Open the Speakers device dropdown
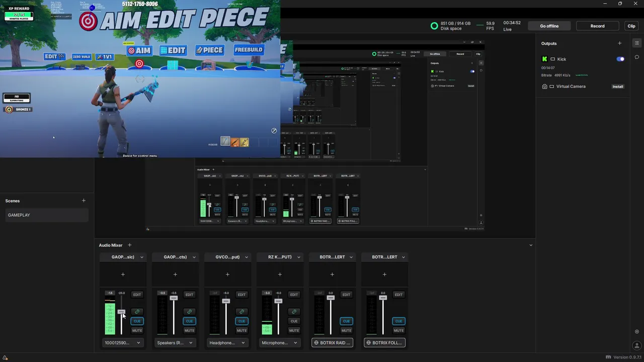Screen dimensions: 644x362 point(175,343)
